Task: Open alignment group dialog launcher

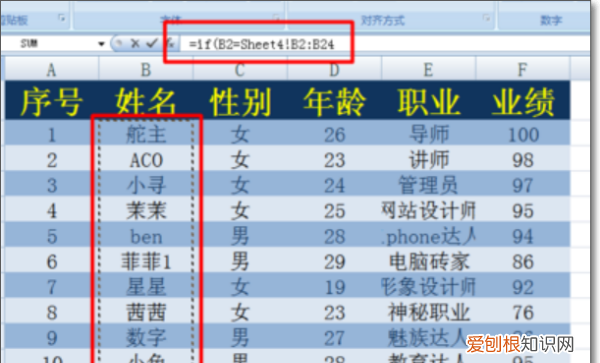Action: [486, 17]
